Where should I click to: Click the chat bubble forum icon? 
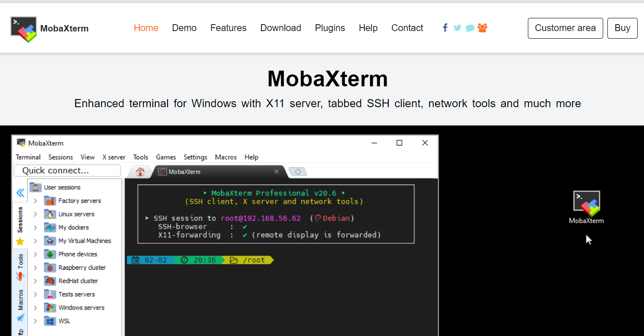tap(470, 28)
